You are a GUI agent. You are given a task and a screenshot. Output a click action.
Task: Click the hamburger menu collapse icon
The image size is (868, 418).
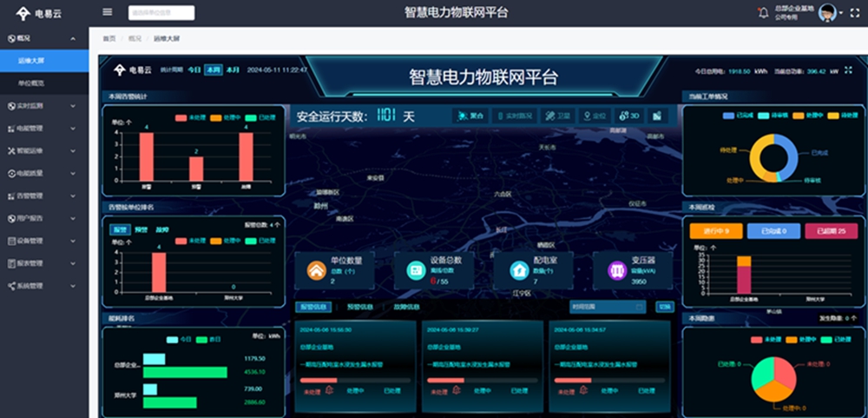(108, 12)
